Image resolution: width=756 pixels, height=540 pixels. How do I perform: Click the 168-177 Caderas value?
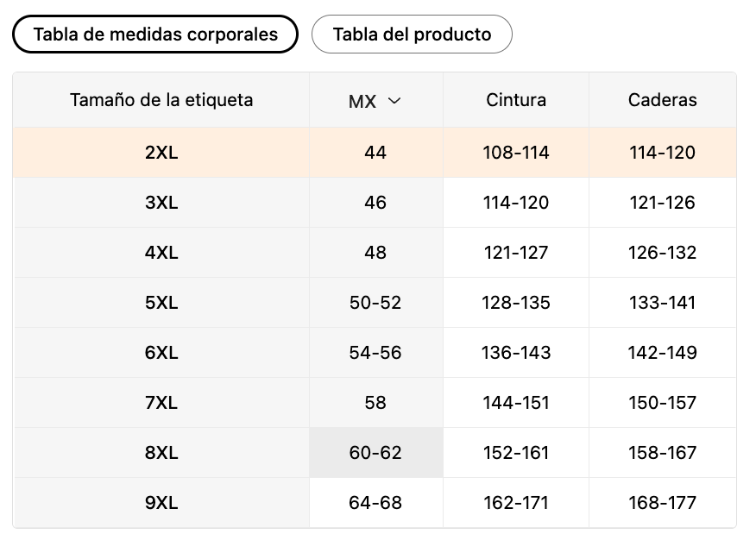[662, 503]
